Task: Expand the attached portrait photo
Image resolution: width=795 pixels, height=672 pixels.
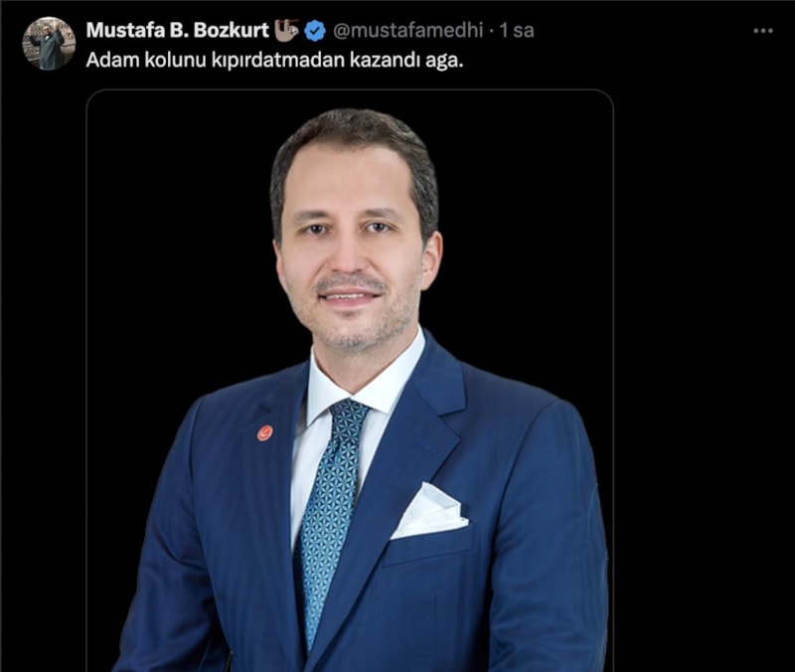Action: (x=350, y=381)
